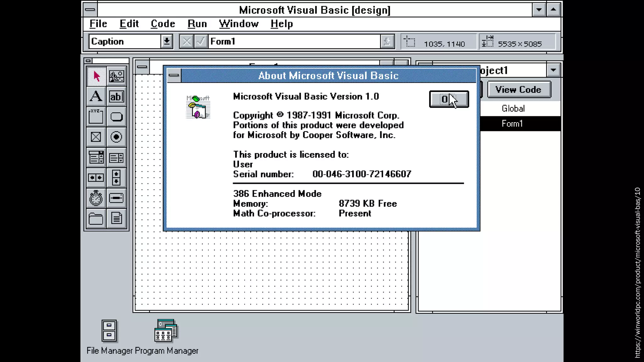Click the licensed user name 'User'

pos(243,164)
